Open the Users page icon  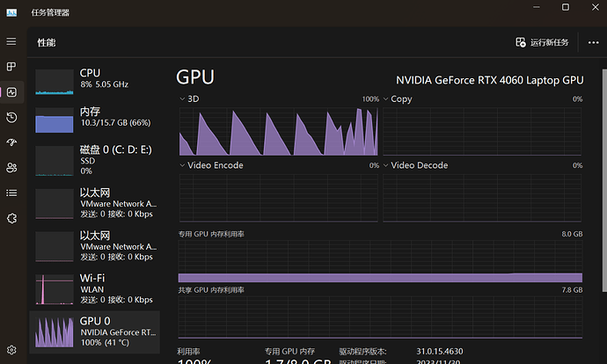(11, 168)
